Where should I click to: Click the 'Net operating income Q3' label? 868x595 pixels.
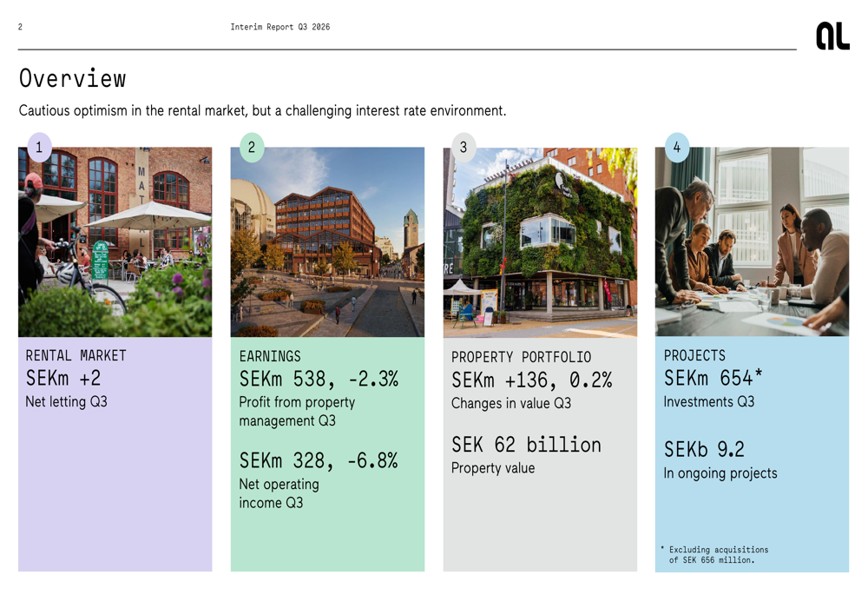(279, 493)
